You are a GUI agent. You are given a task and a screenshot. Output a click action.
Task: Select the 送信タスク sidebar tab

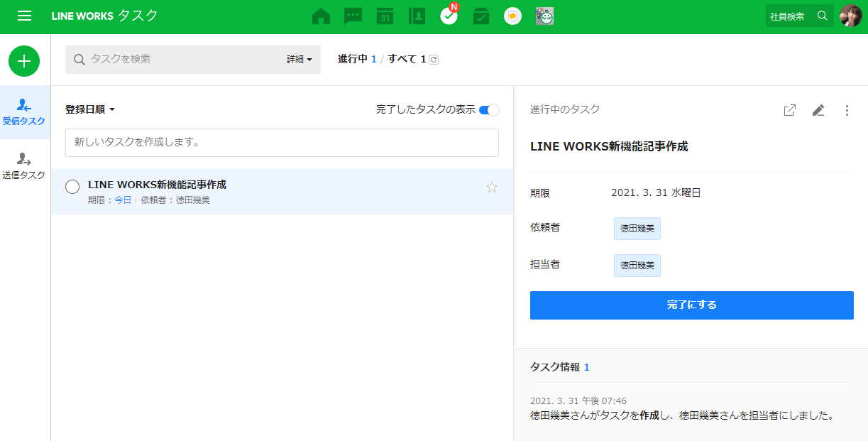25,166
